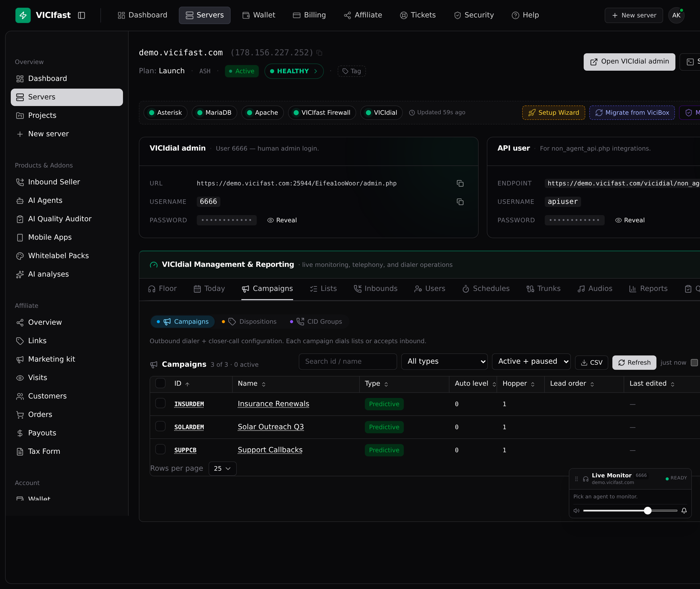The image size is (700, 589).
Task: Adjust the Live Monitor volume slider
Action: point(630,511)
